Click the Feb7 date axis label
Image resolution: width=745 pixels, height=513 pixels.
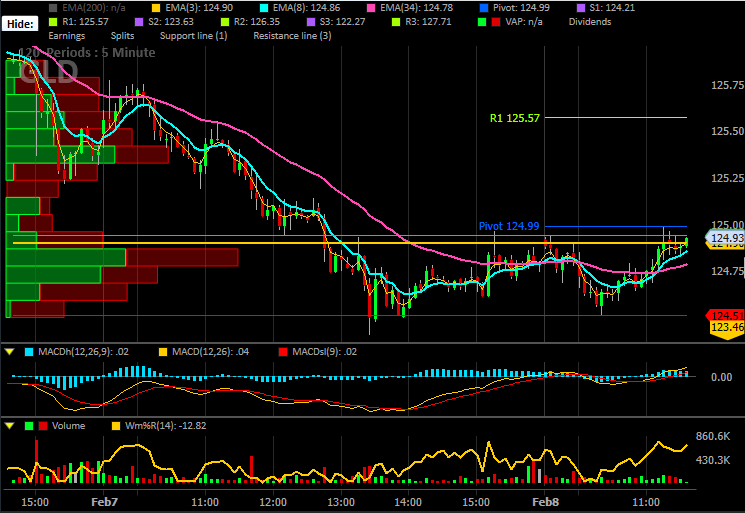pos(104,502)
